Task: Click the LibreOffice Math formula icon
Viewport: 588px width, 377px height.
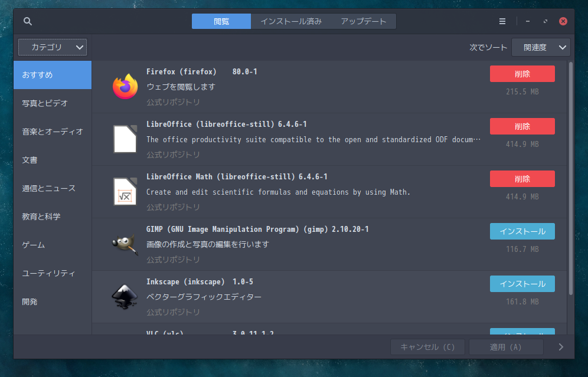Action: [x=125, y=192]
